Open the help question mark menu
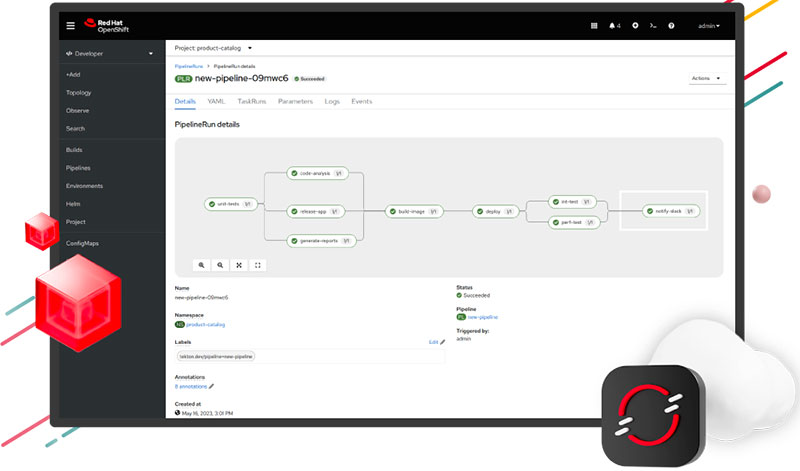The image size is (800, 471). 671,26
